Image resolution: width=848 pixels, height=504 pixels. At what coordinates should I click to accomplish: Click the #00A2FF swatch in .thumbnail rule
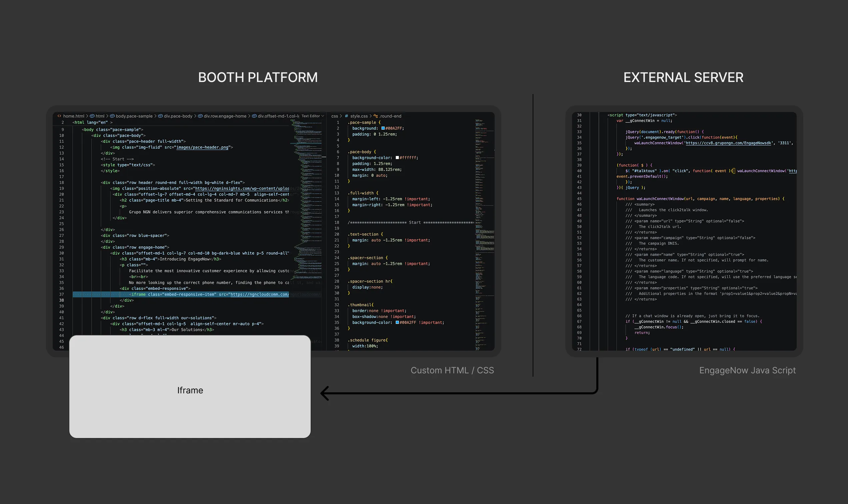(x=397, y=323)
